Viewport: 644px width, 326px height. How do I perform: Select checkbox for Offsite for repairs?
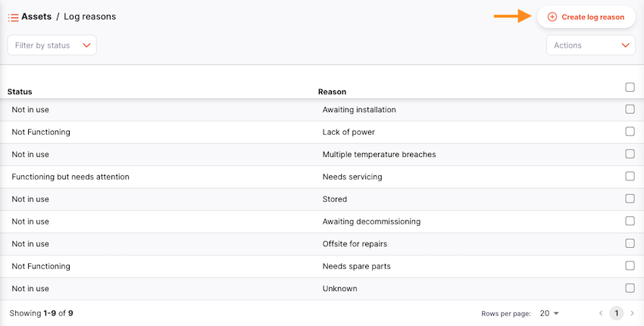630,243
